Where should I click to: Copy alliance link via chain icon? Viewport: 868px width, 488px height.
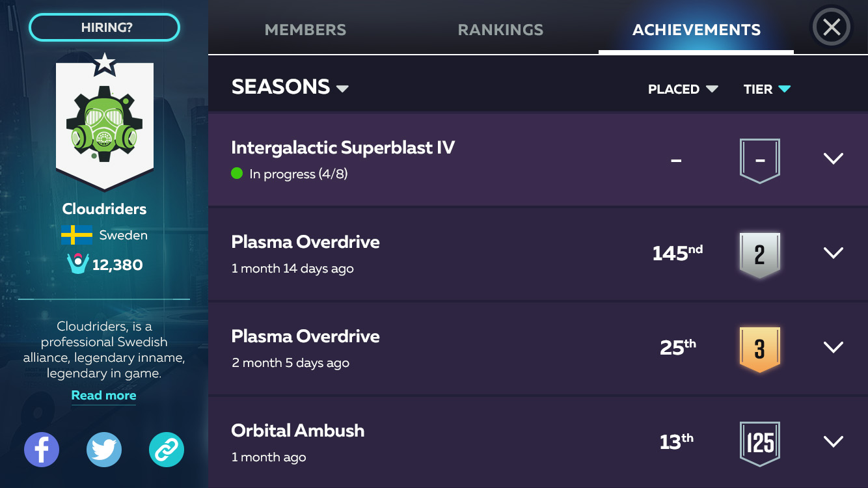(x=167, y=450)
